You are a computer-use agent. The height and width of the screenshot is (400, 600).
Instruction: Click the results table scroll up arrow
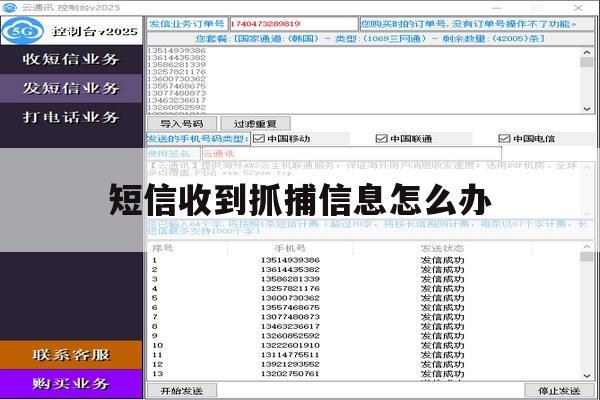(587, 247)
